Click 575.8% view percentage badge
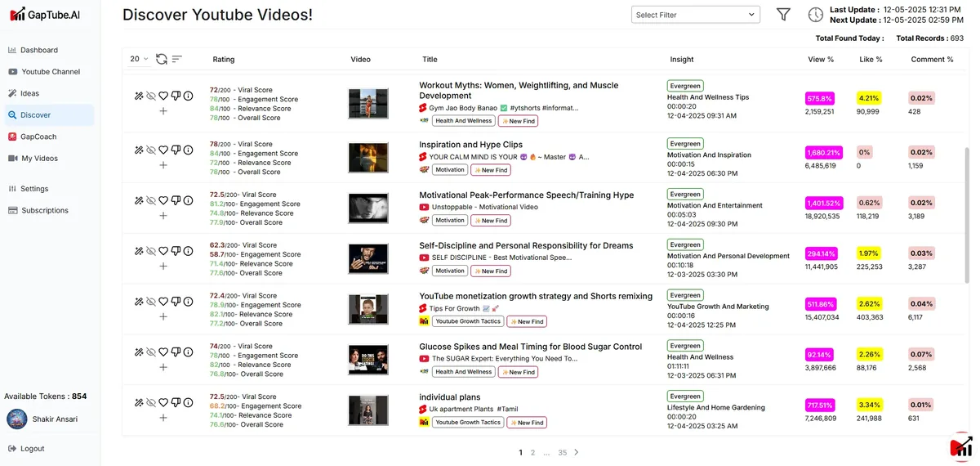 click(819, 98)
